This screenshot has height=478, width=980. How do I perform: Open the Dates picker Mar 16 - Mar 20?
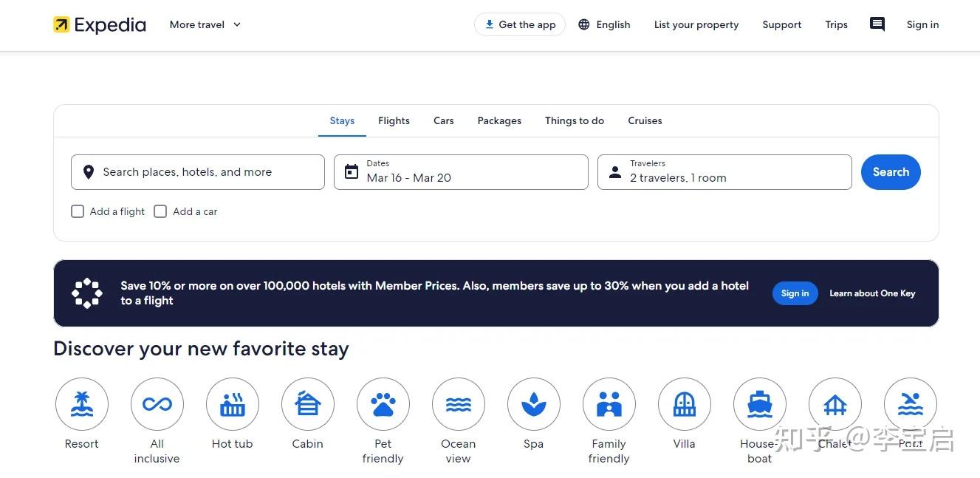tap(461, 172)
